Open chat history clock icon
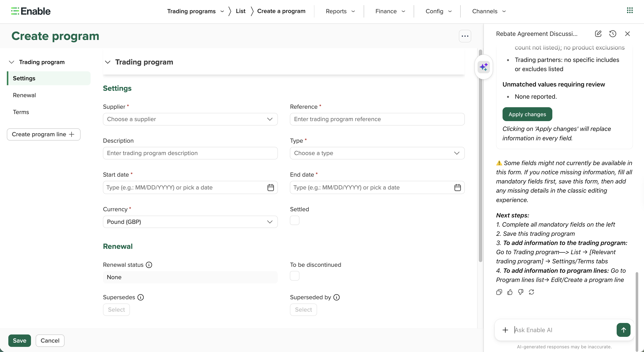The height and width of the screenshot is (352, 644). tap(613, 34)
